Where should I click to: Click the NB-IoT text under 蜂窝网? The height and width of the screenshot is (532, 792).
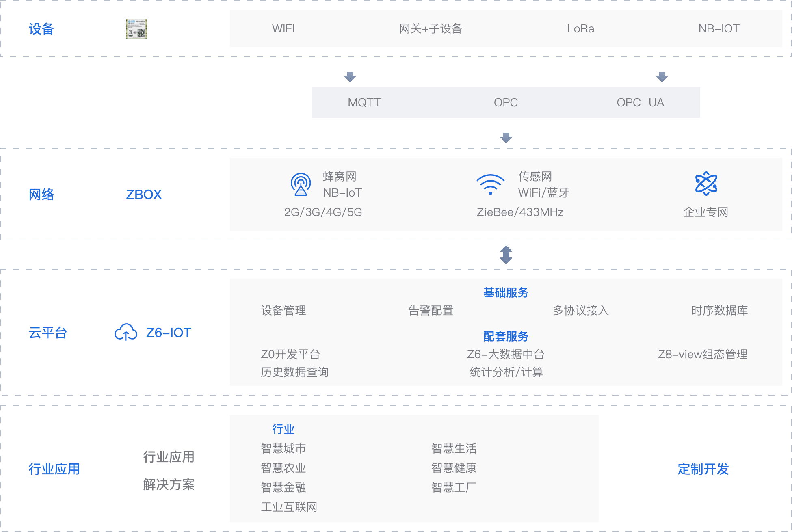[342, 192]
